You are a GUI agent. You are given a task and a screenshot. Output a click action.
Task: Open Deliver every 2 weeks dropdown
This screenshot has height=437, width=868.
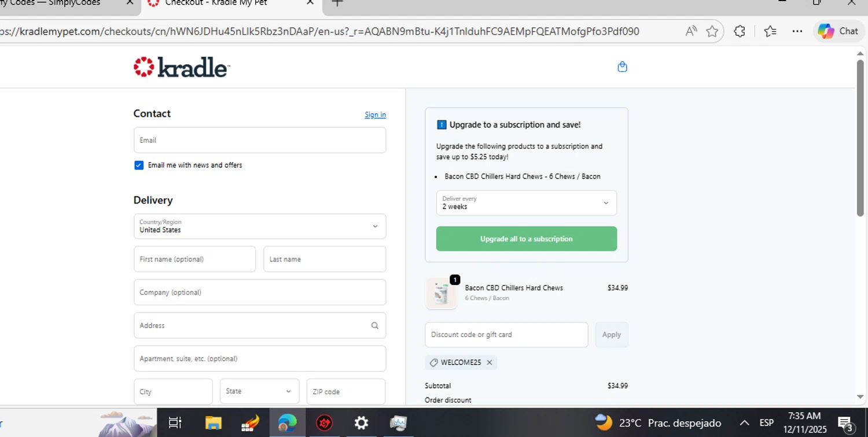click(x=527, y=203)
